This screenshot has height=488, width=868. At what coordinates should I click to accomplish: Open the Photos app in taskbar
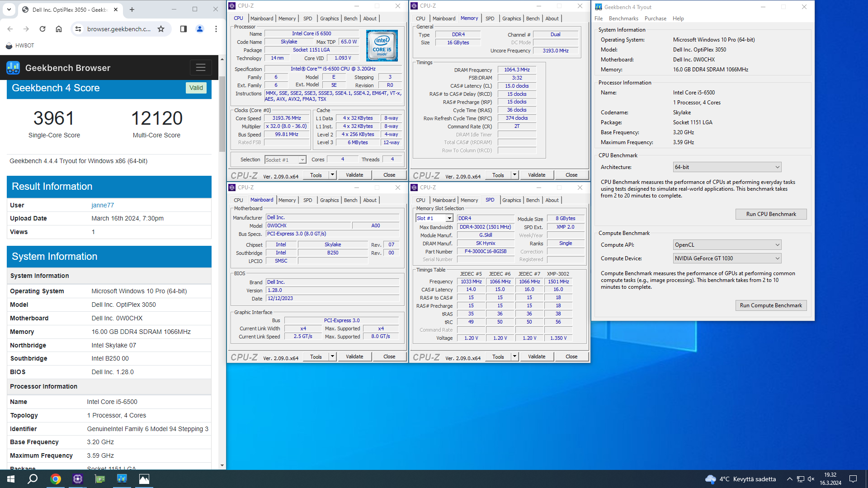coord(144,479)
